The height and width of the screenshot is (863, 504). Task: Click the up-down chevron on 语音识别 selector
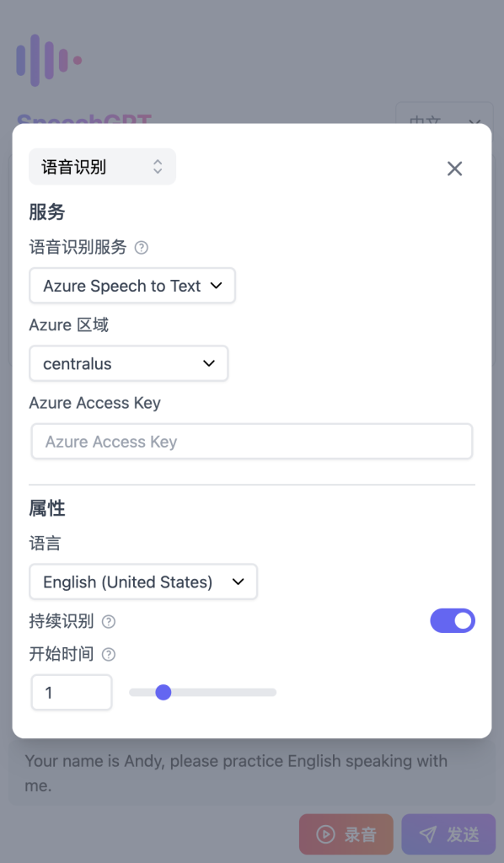click(x=158, y=167)
